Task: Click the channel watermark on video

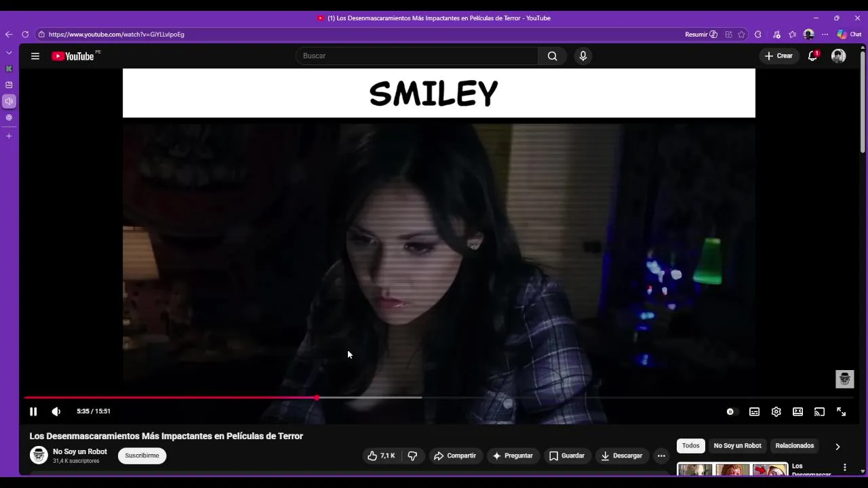Action: 844,379
